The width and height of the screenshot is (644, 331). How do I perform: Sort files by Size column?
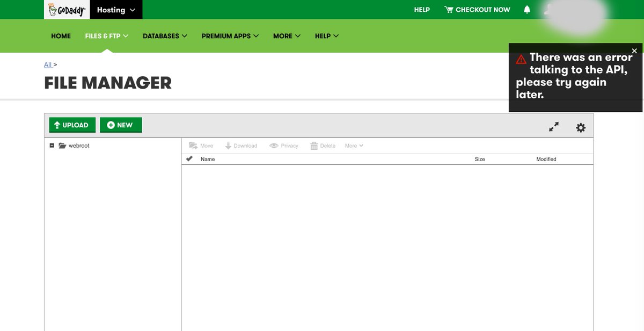pyautogui.click(x=480, y=159)
